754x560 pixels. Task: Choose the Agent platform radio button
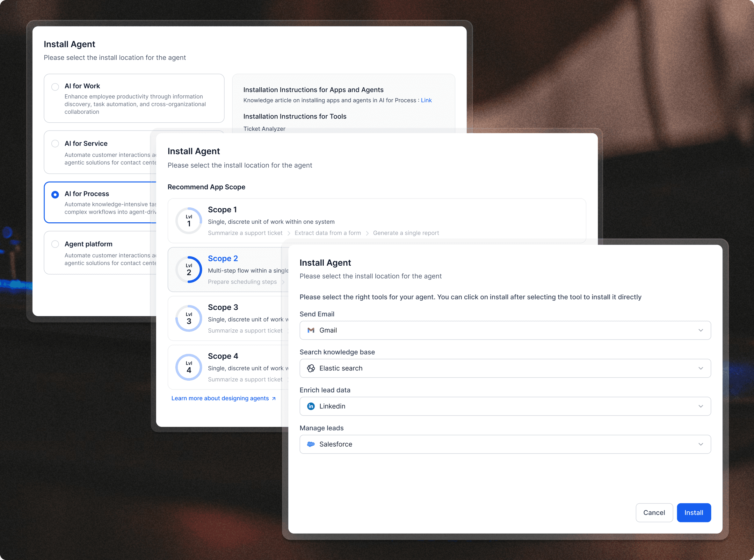coord(55,244)
